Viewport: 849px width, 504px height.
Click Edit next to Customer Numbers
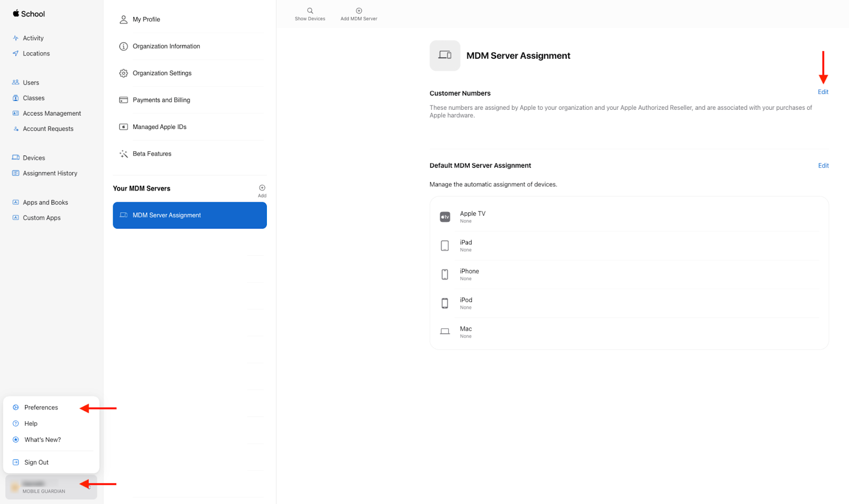823,91
